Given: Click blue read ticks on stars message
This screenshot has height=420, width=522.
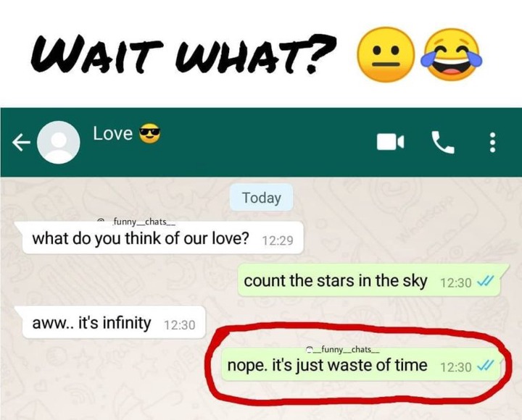Looking at the screenshot, I should tap(485, 282).
